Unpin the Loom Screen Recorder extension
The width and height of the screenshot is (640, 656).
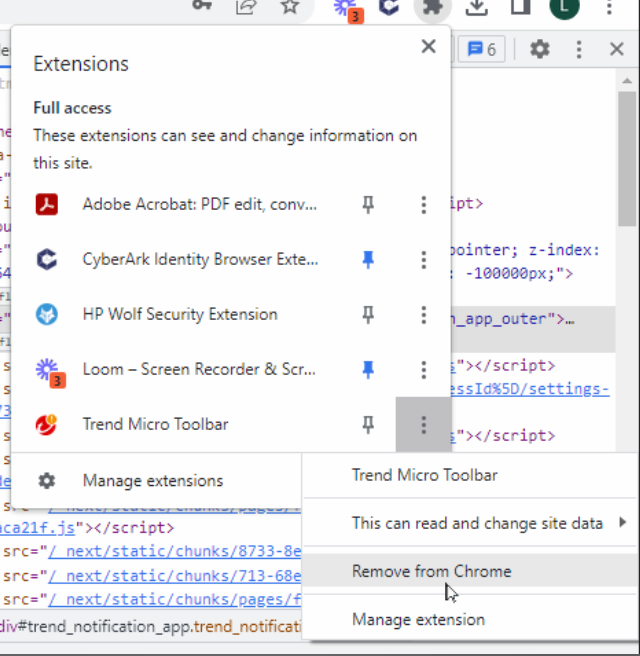[x=368, y=369]
